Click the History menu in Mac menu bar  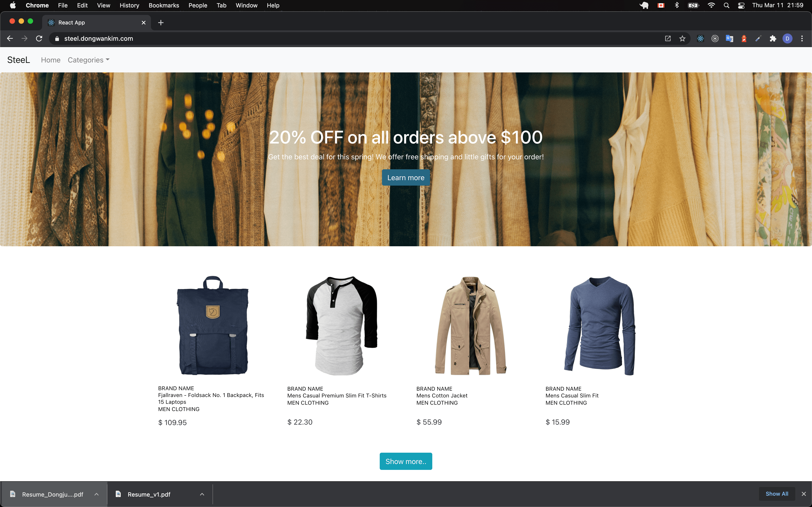(129, 5)
